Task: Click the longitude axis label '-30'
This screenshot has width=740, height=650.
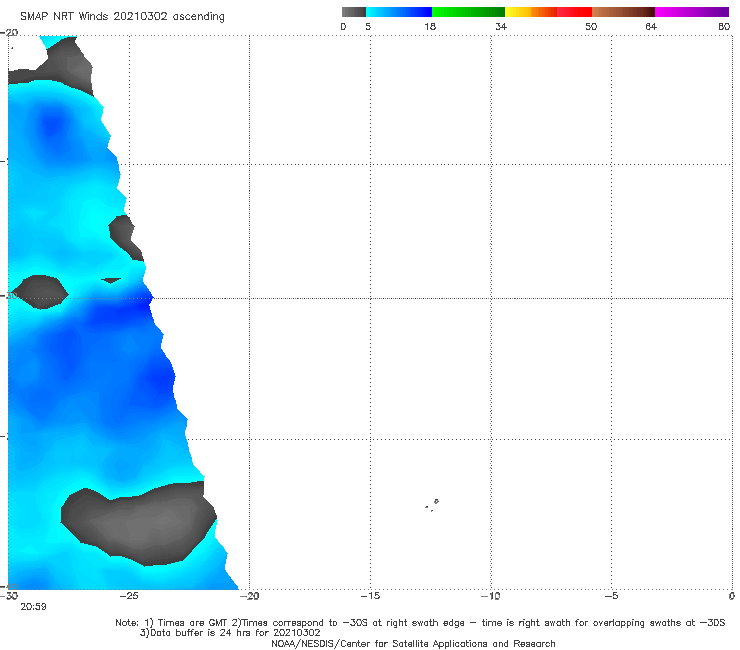Action: [x=9, y=596]
